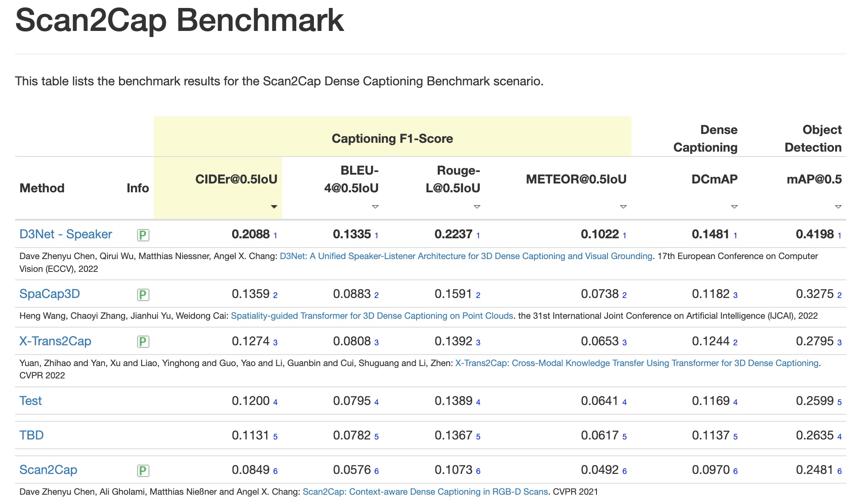Screen dimensions: 856x504
Task: Open Spatiality-guided Transformer paper link
Action: pos(372,316)
